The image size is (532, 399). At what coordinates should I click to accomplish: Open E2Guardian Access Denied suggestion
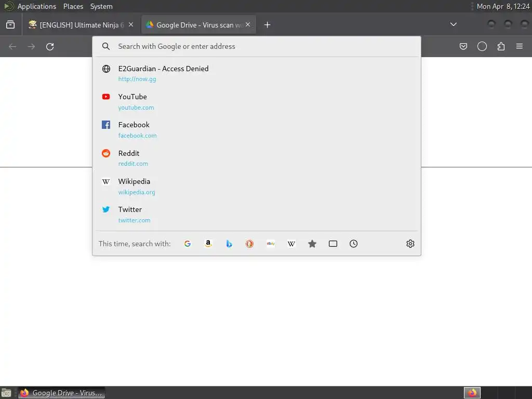pyautogui.click(x=257, y=73)
